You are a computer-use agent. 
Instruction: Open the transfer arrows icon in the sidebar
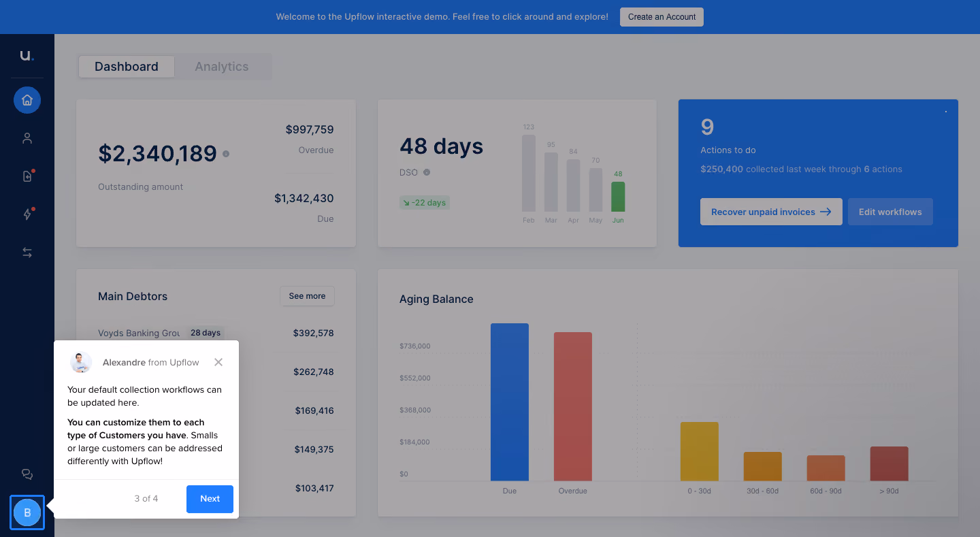pyautogui.click(x=27, y=253)
